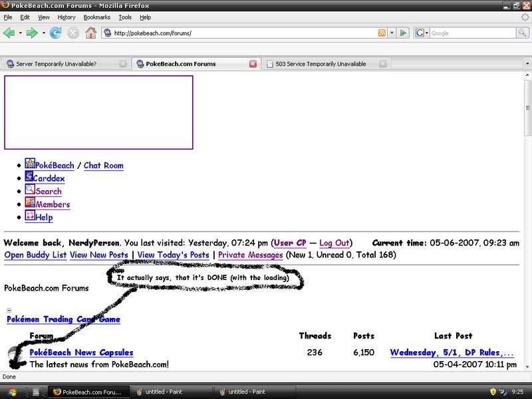This screenshot has height=399, width=532.
Task: Open the Help menu
Action: pos(145,17)
